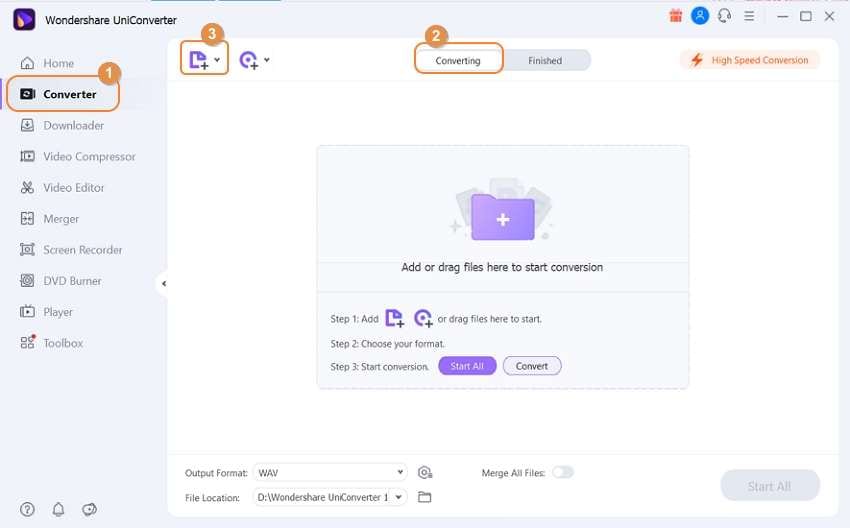Image resolution: width=850 pixels, height=528 pixels.
Task: Click the Step 1 load DVD icon
Action: pos(423,318)
